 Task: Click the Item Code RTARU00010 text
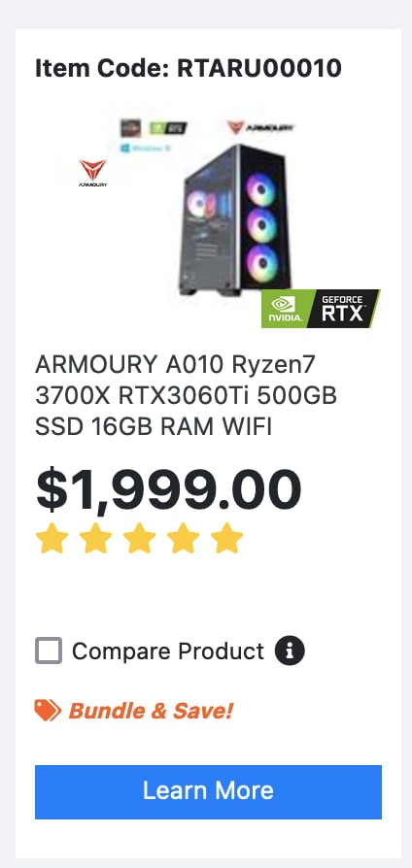(189, 69)
